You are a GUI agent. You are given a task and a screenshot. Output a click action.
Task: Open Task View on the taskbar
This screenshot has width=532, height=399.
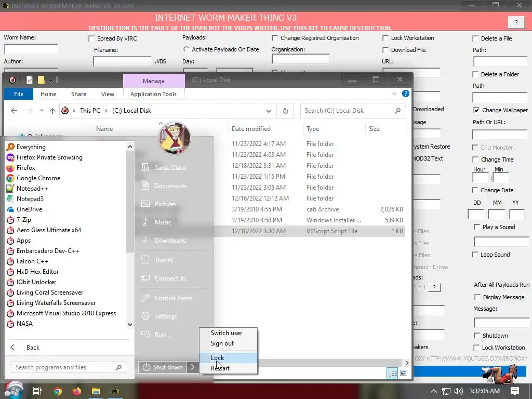[x=37, y=391]
